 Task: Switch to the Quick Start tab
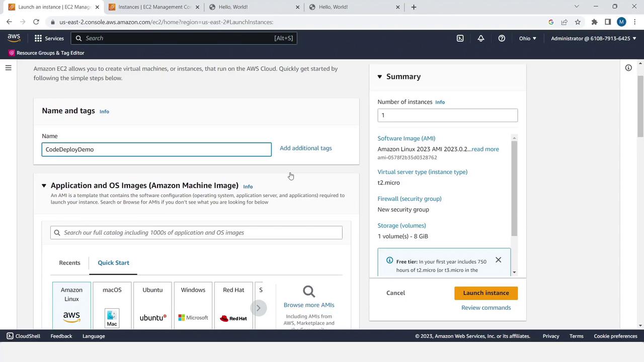coord(113,263)
